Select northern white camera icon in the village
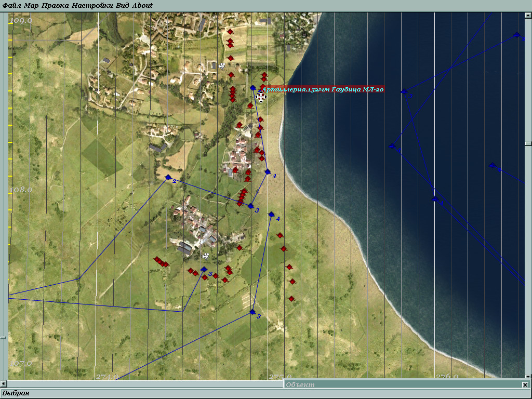 coord(222,65)
